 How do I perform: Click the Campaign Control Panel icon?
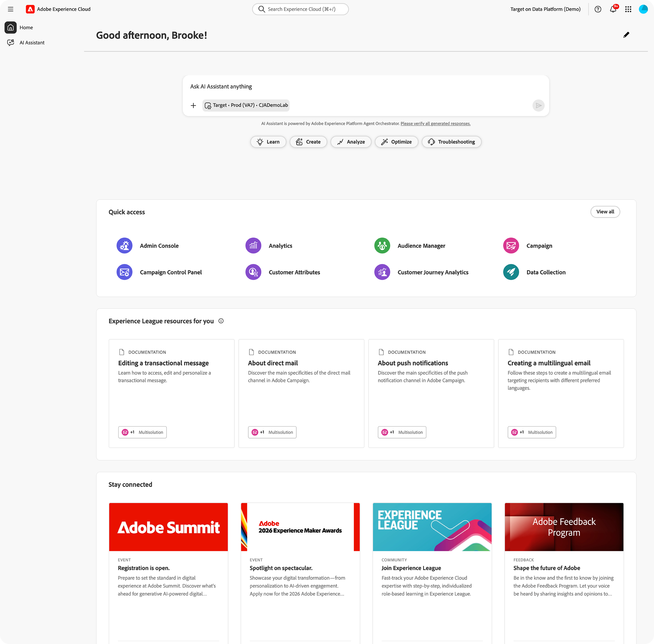[x=124, y=272]
